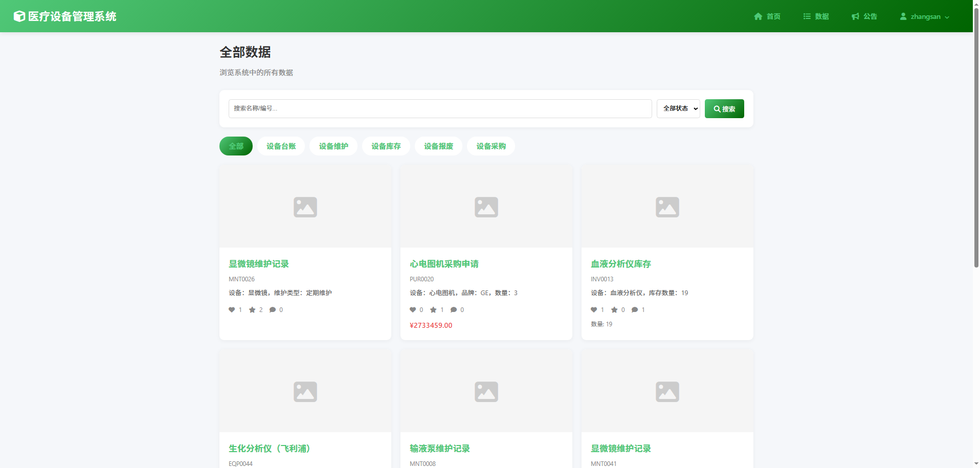Click the 全部数据 page heading
980x468 pixels.
[245, 52]
